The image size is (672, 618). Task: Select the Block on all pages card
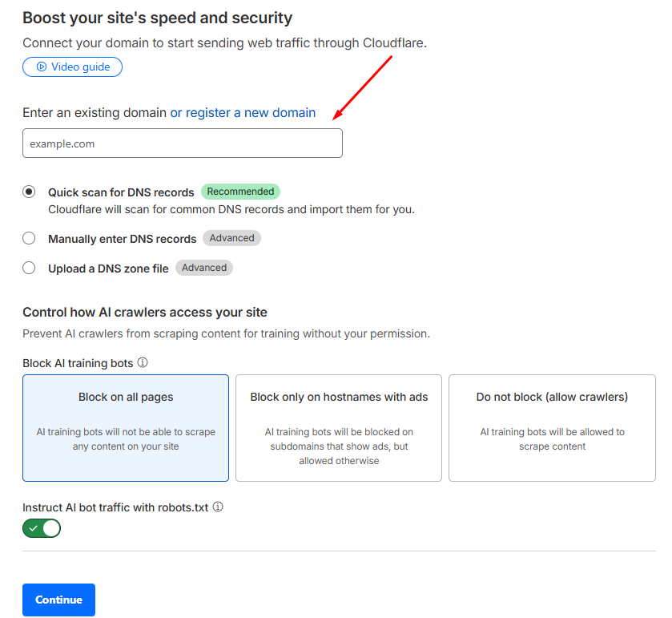pyautogui.click(x=126, y=428)
